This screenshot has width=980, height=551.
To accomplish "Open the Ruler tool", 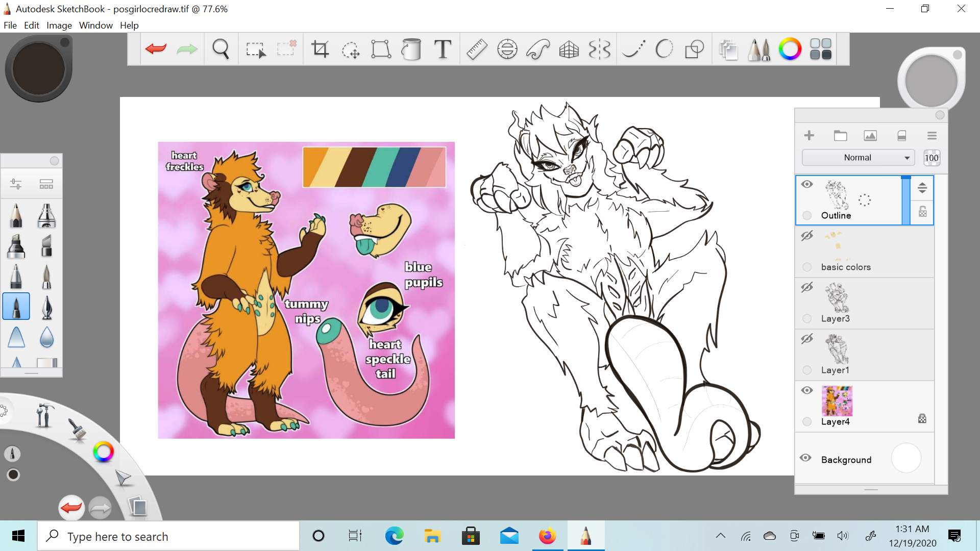I will pos(476,49).
